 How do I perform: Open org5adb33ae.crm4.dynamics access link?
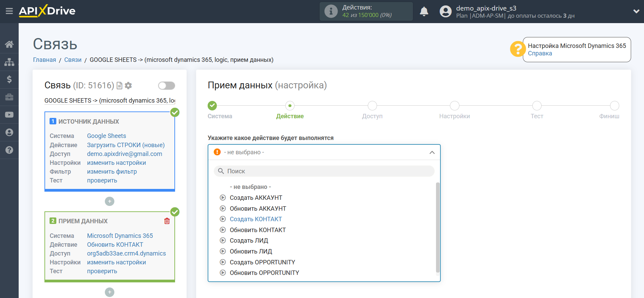126,253
